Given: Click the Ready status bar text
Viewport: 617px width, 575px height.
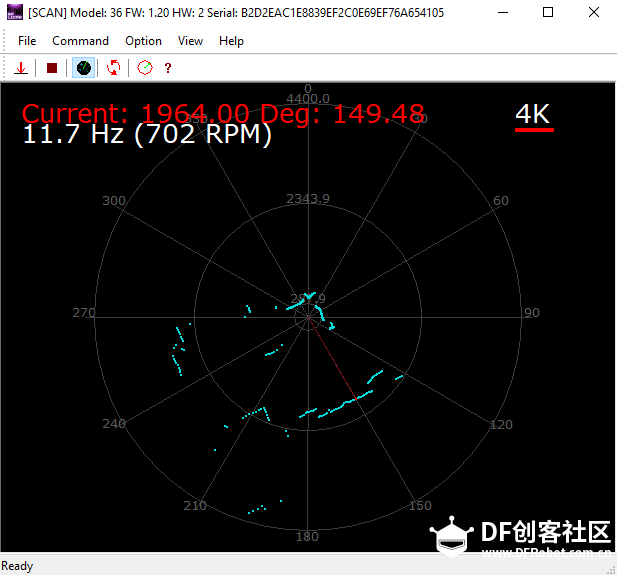Looking at the screenshot, I should click(x=17, y=566).
